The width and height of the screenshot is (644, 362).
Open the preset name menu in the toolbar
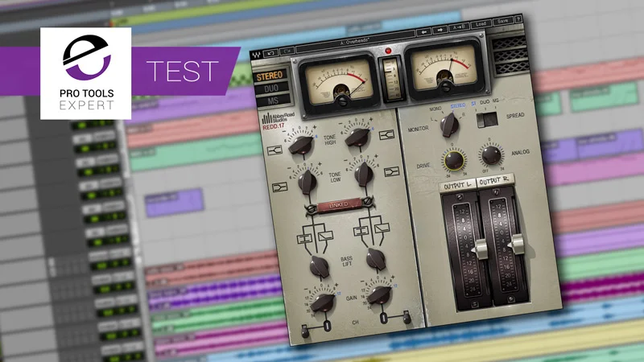click(355, 42)
